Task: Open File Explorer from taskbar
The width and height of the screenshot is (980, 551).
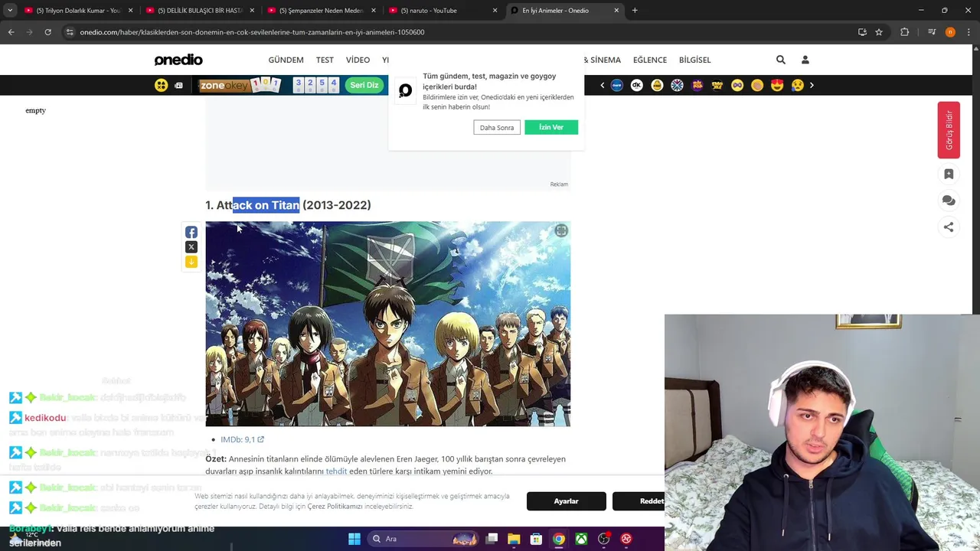Action: coord(514,539)
